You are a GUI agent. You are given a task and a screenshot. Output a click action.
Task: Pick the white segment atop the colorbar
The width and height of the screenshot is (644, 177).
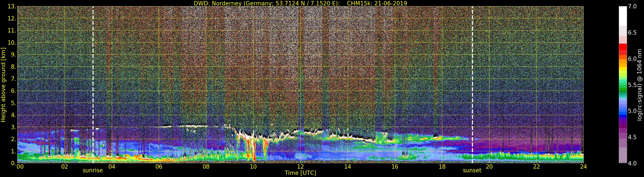tap(623, 15)
